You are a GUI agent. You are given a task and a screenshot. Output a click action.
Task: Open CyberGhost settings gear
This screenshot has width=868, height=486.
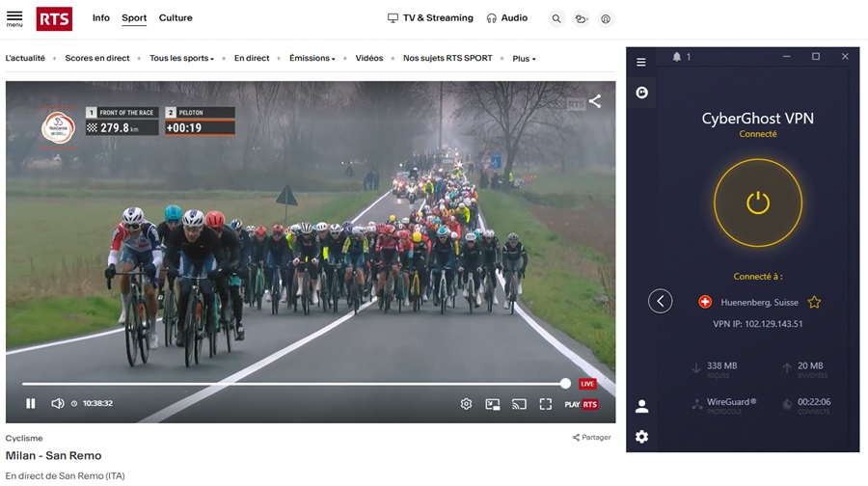(641, 437)
